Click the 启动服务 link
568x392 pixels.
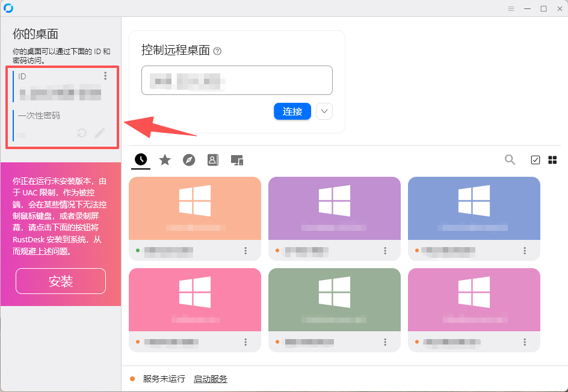211,379
